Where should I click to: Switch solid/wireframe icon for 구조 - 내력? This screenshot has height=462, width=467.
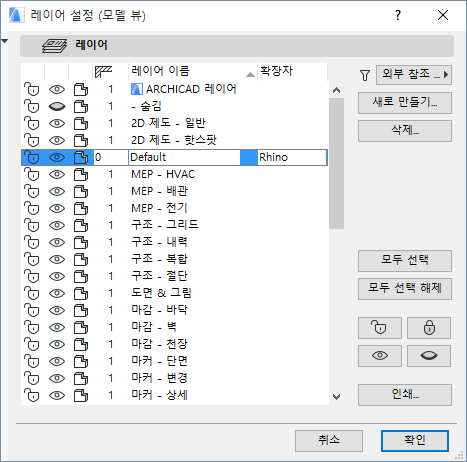(81, 242)
